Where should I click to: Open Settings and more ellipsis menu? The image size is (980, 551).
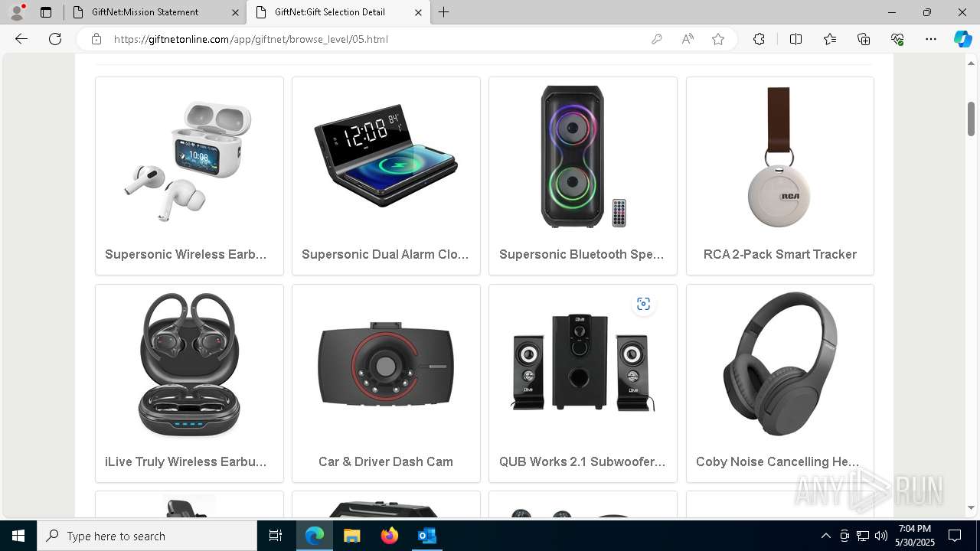[931, 39]
